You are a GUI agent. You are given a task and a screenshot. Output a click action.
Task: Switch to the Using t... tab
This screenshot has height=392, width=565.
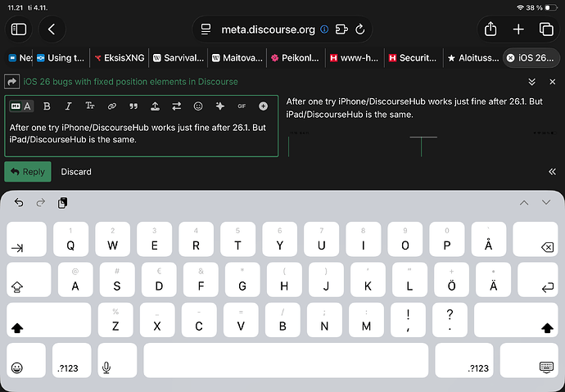pyautogui.click(x=61, y=58)
